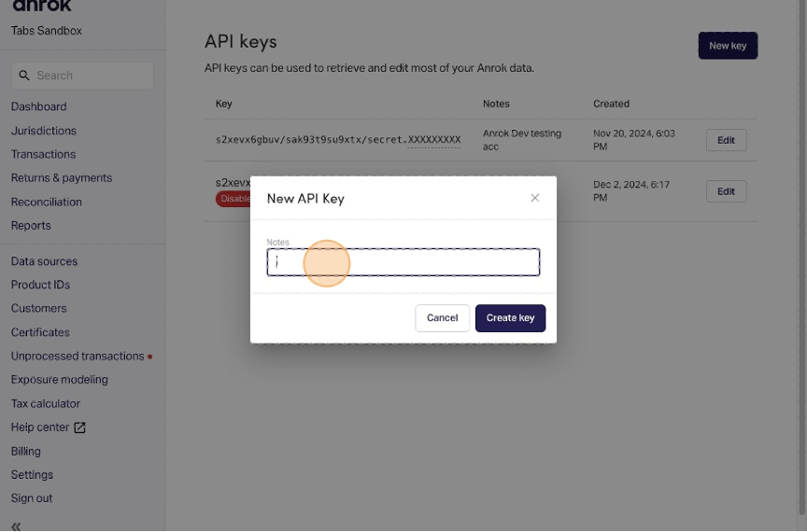Navigate to Returns & payments
The height and width of the screenshot is (532, 807).
point(62,178)
